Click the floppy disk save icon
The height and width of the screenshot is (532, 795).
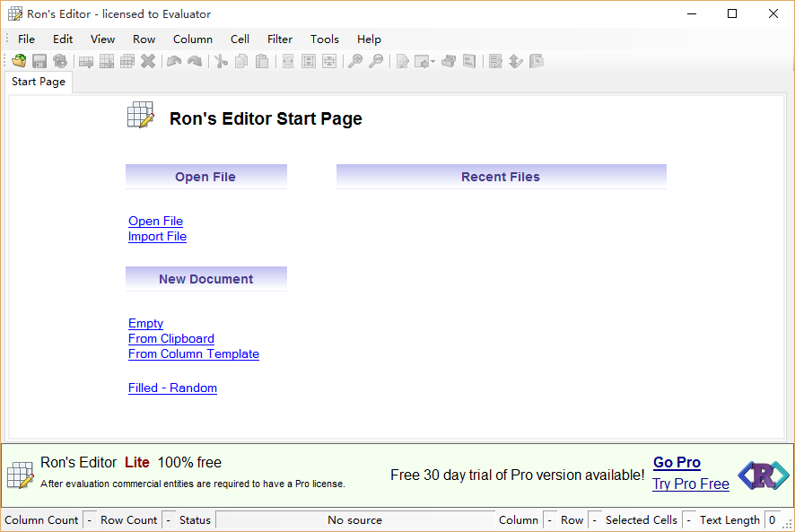click(x=39, y=61)
